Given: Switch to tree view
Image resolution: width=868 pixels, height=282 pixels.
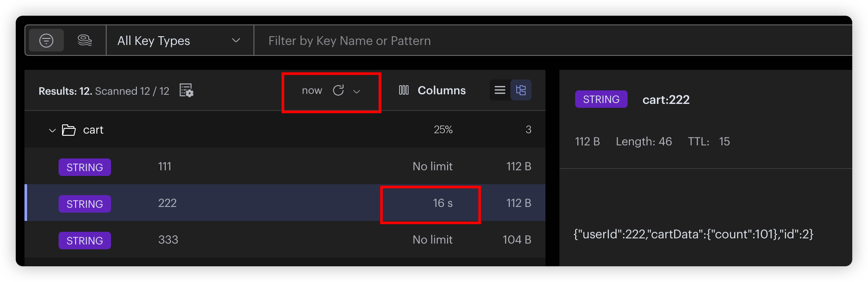Looking at the screenshot, I should pyautogui.click(x=521, y=90).
